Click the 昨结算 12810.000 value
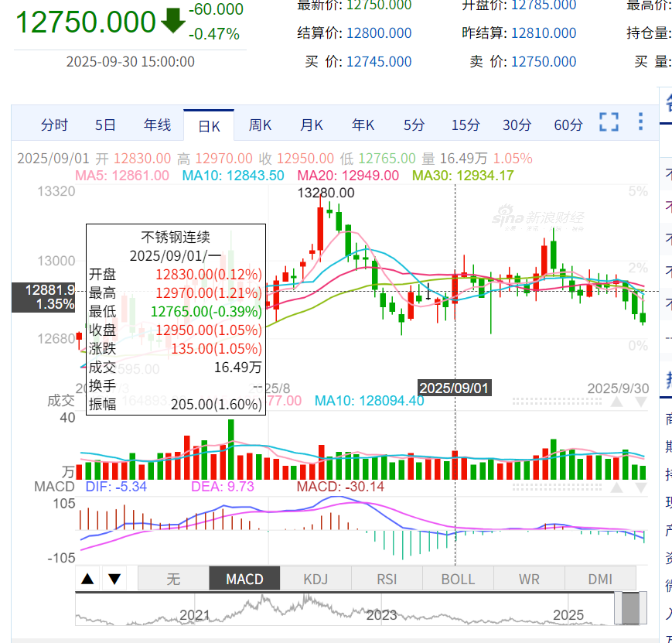The height and width of the screenshot is (643, 672). [544, 33]
